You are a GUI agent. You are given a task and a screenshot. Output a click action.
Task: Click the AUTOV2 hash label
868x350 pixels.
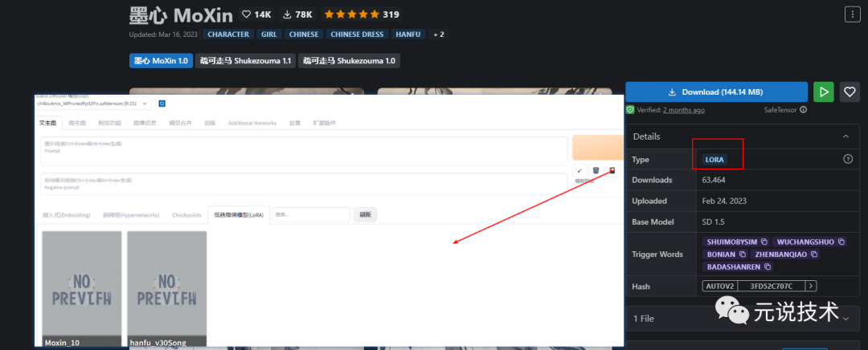719,287
